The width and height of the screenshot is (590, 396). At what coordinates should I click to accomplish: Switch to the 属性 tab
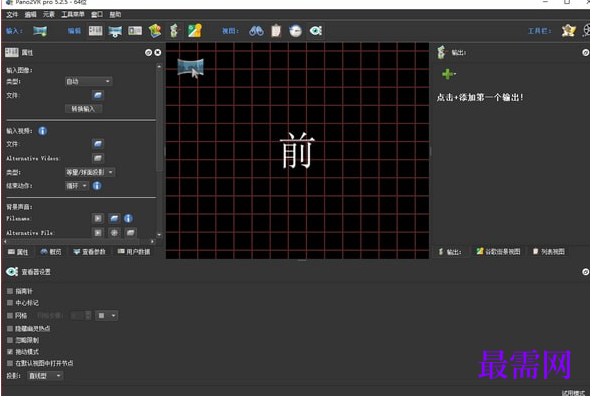[x=18, y=252]
